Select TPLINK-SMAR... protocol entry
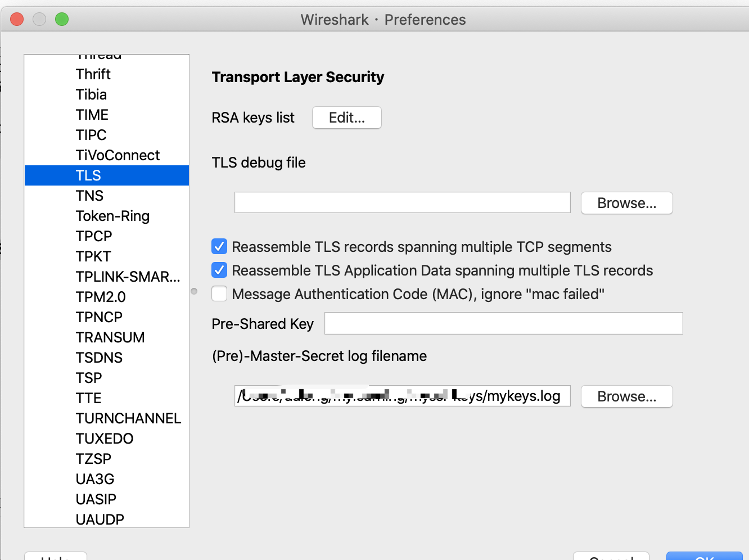This screenshot has height=560, width=749. (x=107, y=277)
